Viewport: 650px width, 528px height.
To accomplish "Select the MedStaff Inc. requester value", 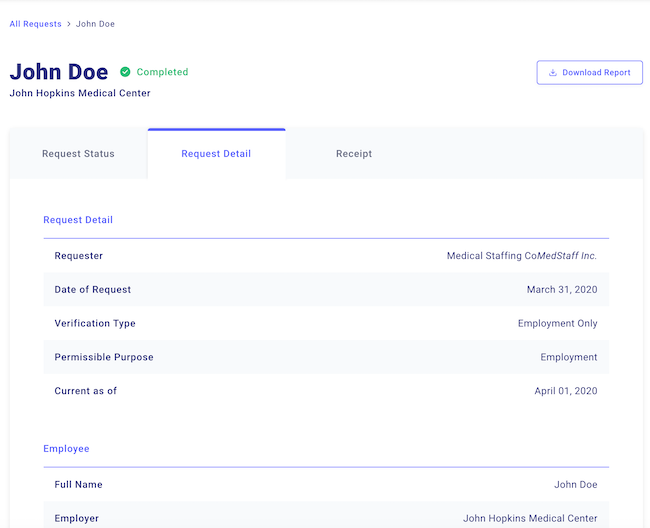I will pos(567,256).
